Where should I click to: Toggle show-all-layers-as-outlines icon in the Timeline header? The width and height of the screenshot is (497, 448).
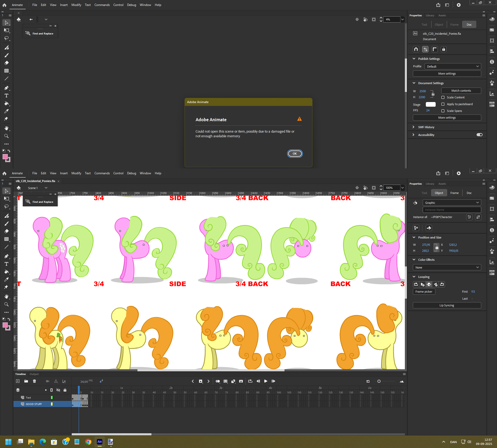coord(51,390)
